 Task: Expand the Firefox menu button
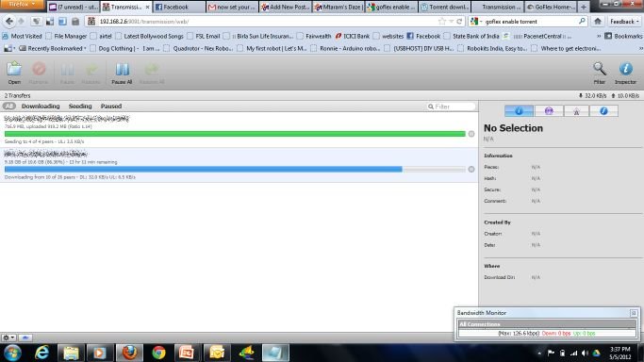tap(23, 5)
